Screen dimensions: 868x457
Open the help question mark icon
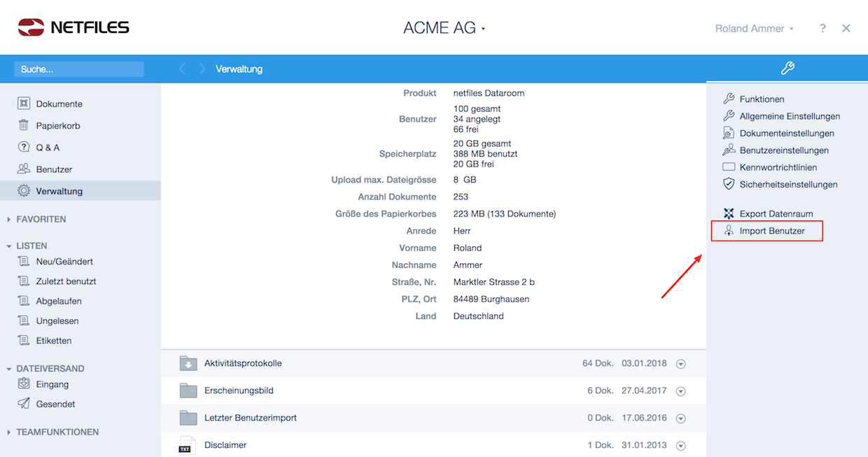coord(822,29)
